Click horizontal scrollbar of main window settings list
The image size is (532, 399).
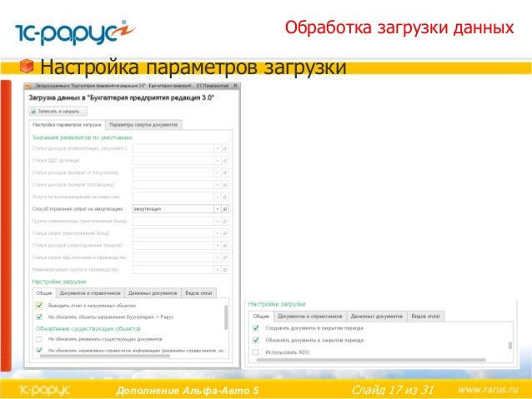click(x=105, y=356)
